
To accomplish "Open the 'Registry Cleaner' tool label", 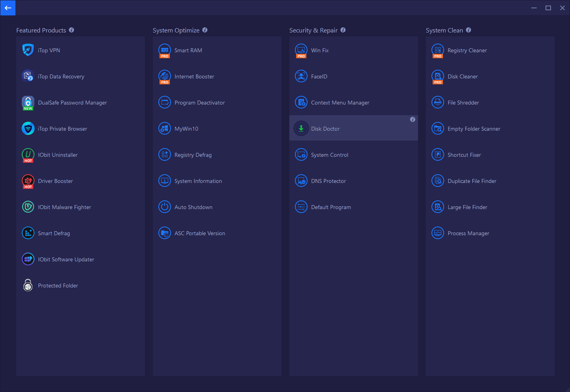I will [467, 50].
